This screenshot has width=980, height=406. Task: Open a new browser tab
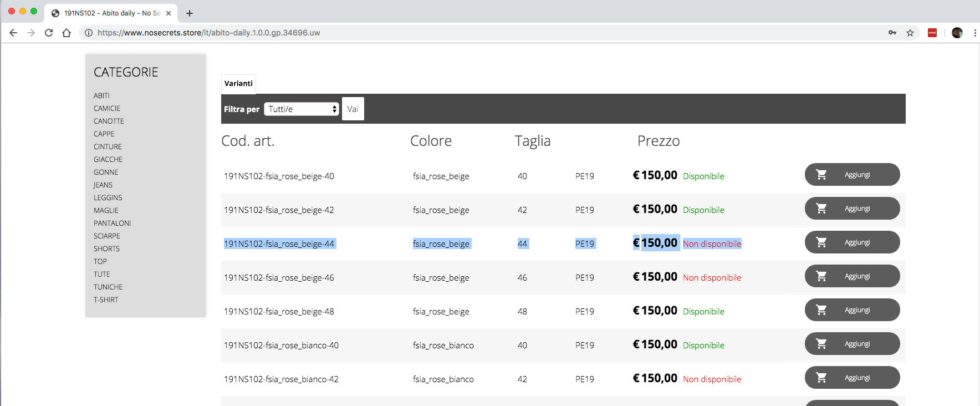pos(190,13)
